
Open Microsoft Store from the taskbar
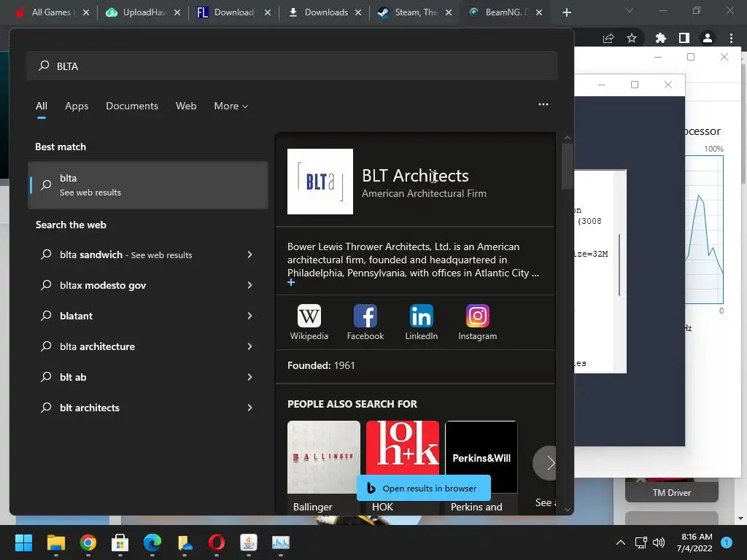tap(120, 542)
